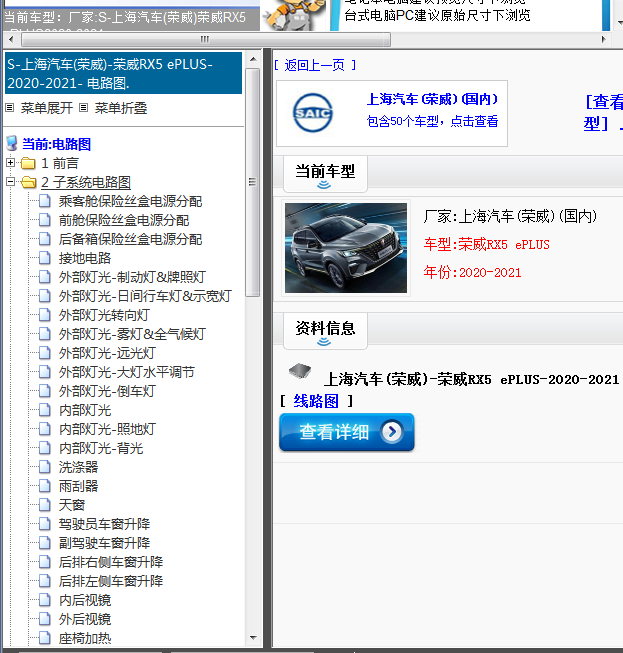This screenshot has height=653, width=623.
Task: Open 外后视镜 diagram entry
Action: click(x=85, y=619)
